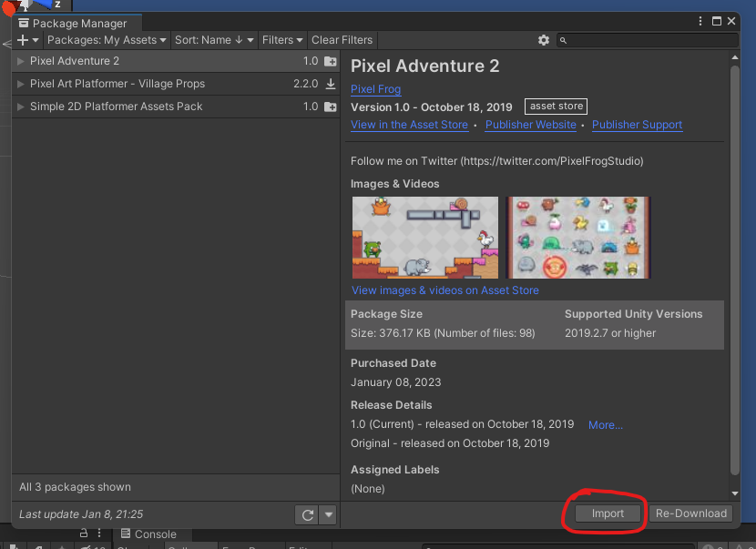This screenshot has width=756, height=549.
Task: Open the enemy sprites grid thumbnail
Action: coord(578,237)
